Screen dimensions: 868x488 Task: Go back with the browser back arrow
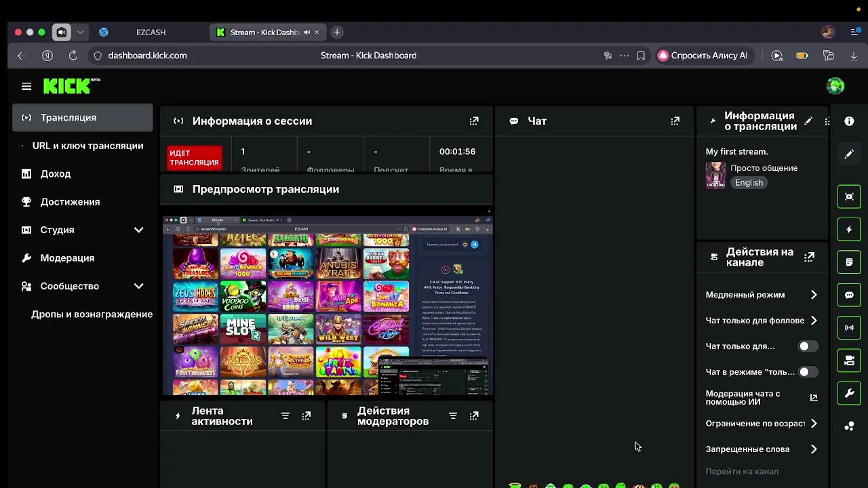point(22,56)
